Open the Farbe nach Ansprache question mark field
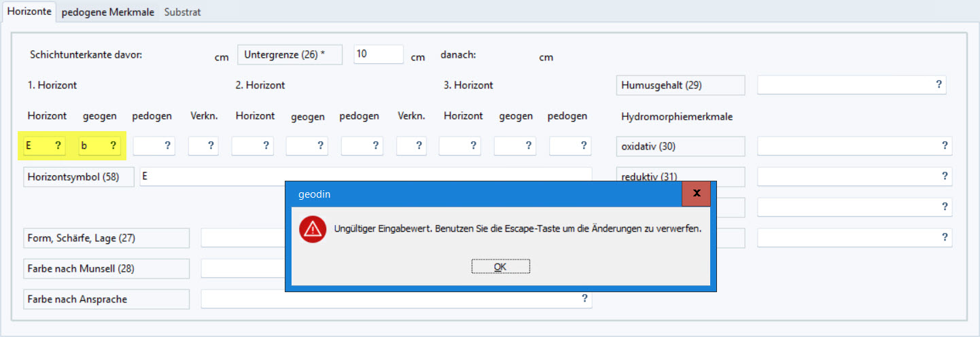 click(396, 299)
